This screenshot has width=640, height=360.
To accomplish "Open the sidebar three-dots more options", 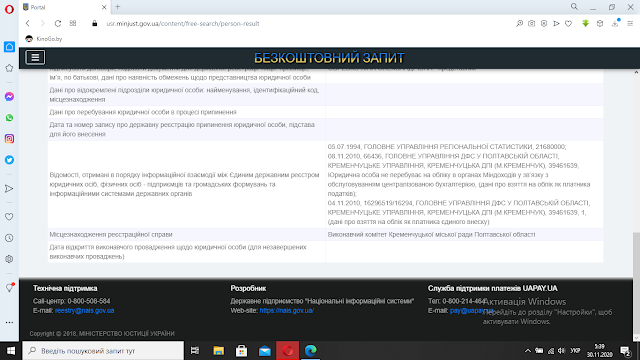I will coord(9,322).
